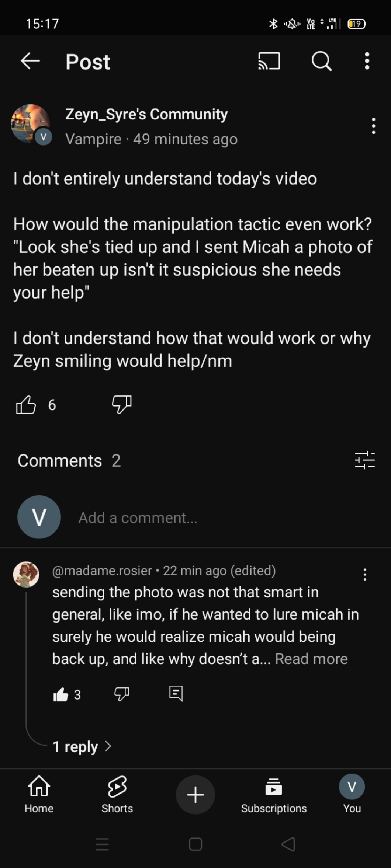
Task: Toggle like on madame.rosier's comment
Action: pos(61,694)
